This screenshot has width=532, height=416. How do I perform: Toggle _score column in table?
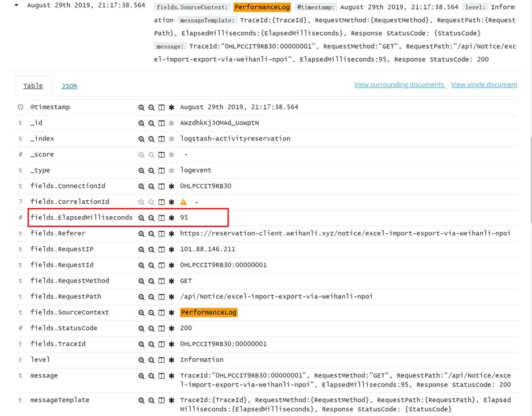point(161,155)
